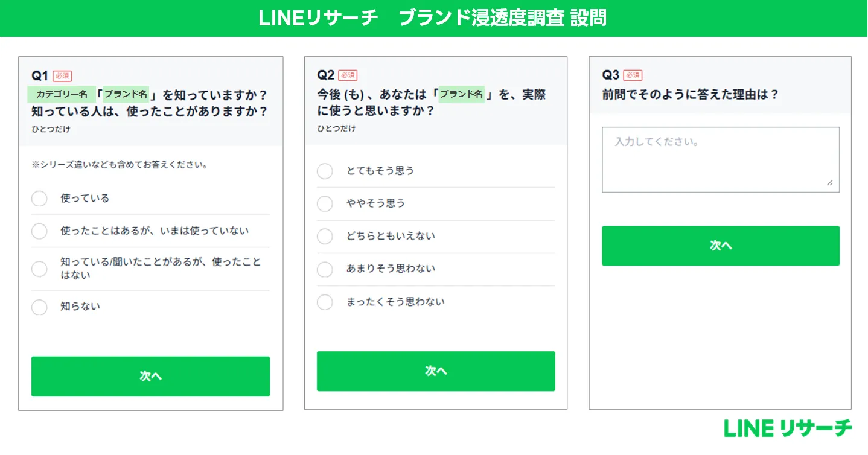
Task: Choose the ややそう思う option
Action: click(x=325, y=204)
